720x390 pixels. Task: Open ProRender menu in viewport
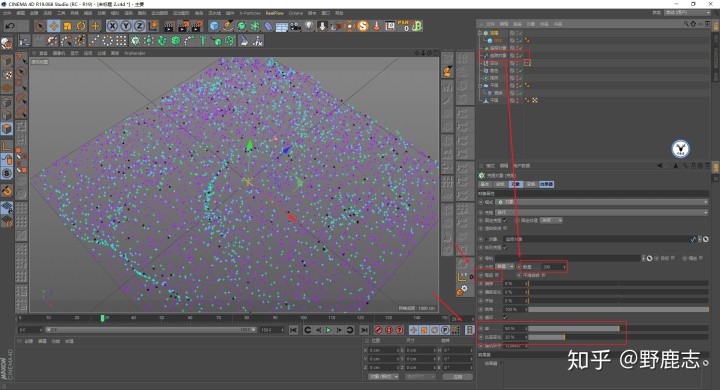point(135,53)
